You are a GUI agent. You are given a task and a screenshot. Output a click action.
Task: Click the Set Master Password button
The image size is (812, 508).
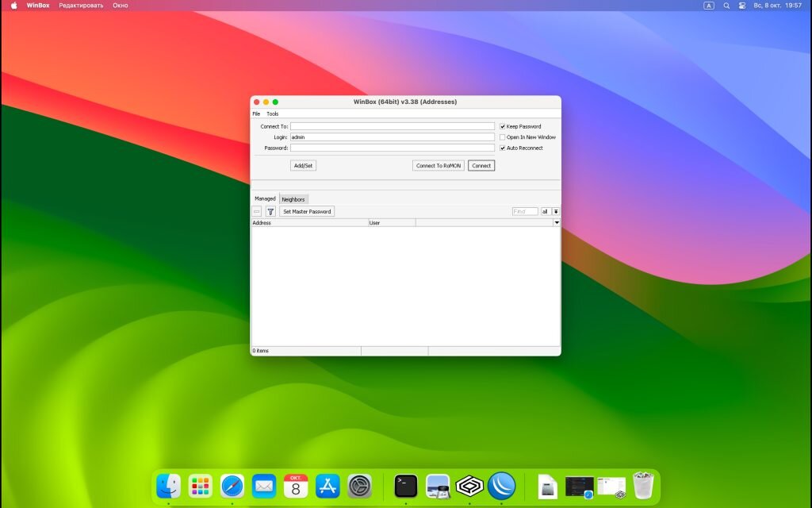point(307,211)
